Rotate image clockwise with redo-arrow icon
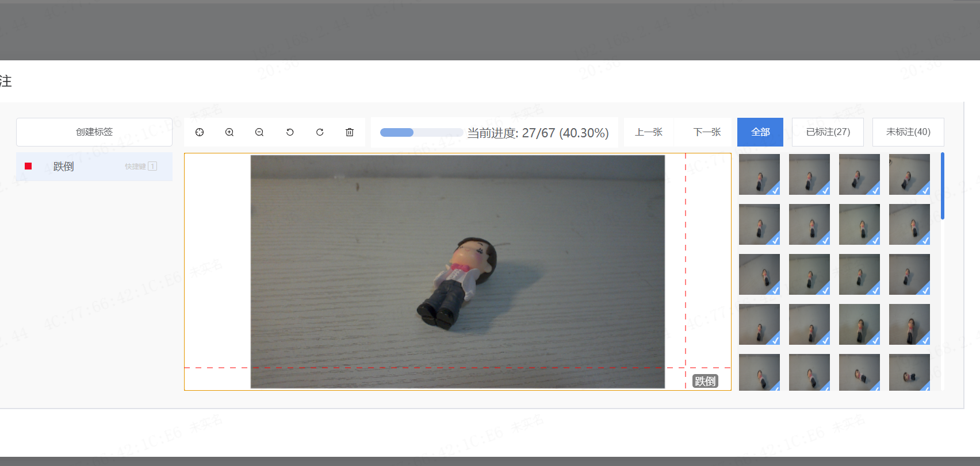980x466 pixels. (320, 132)
